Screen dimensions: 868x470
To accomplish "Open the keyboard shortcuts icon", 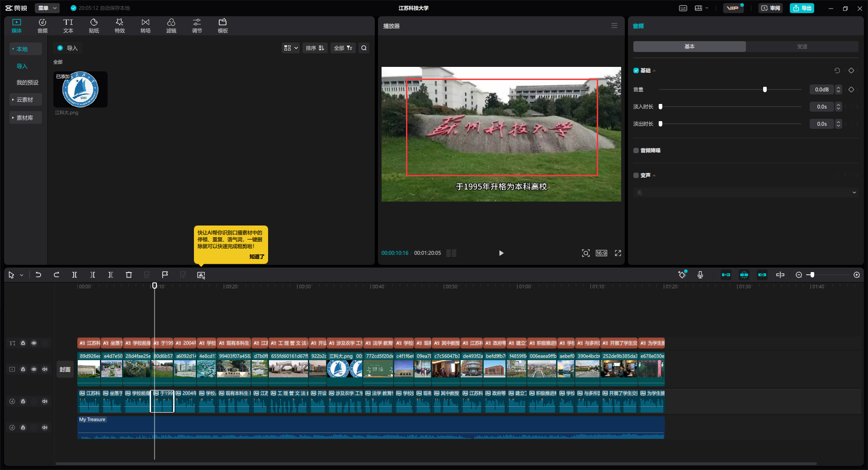I will 683,8.
